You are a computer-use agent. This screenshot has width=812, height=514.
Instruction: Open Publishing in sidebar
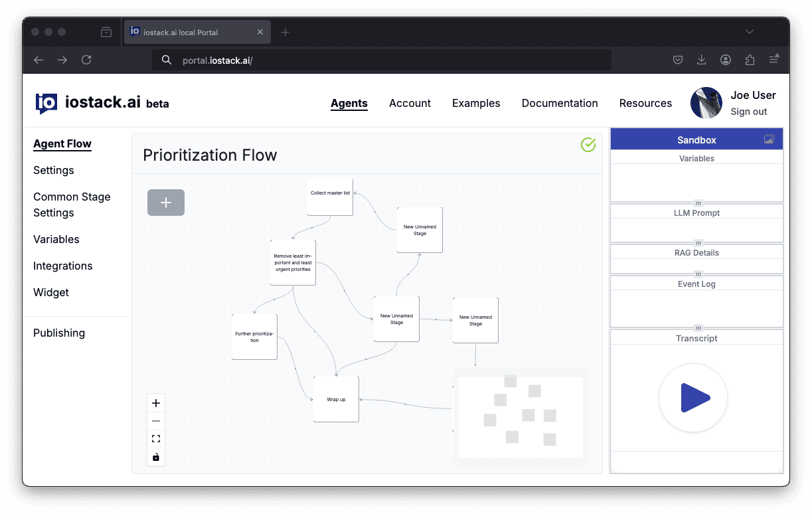pyautogui.click(x=59, y=333)
